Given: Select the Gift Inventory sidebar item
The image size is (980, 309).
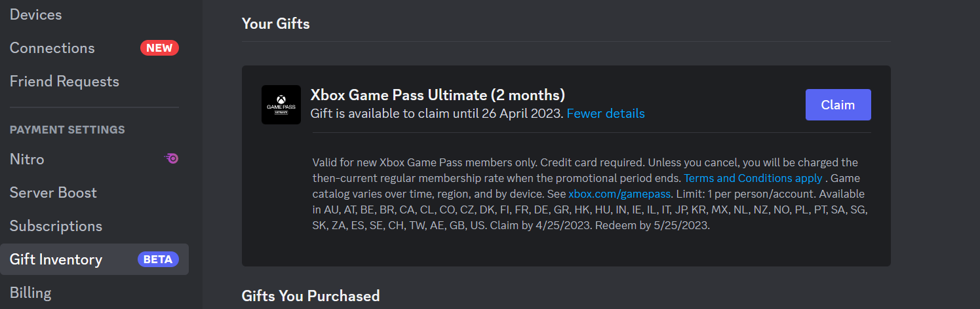Looking at the screenshot, I should 94,259.
